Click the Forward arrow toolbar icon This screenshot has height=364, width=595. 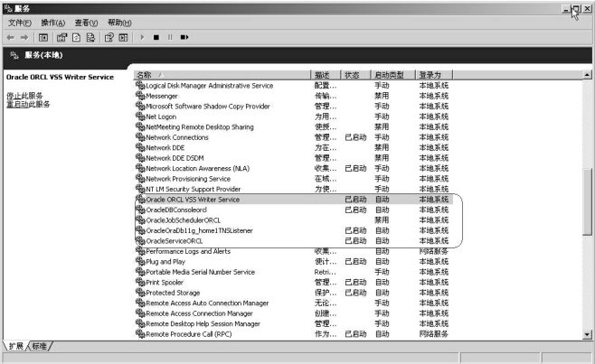(24, 38)
